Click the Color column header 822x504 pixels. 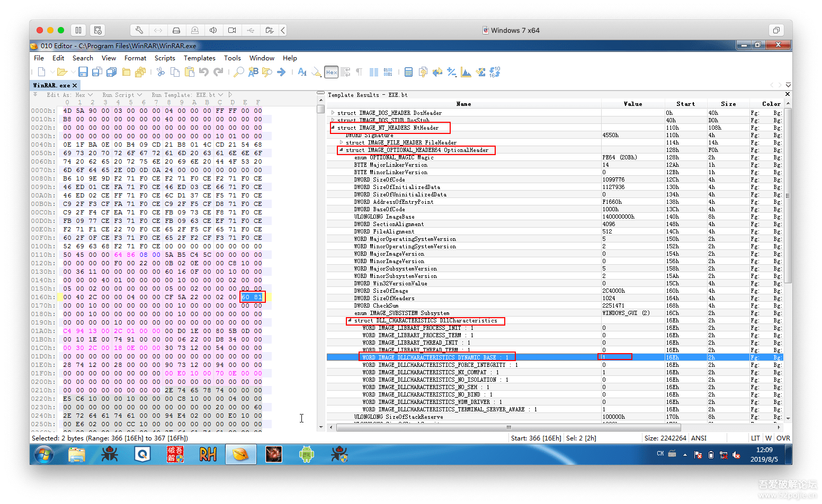[766, 104]
